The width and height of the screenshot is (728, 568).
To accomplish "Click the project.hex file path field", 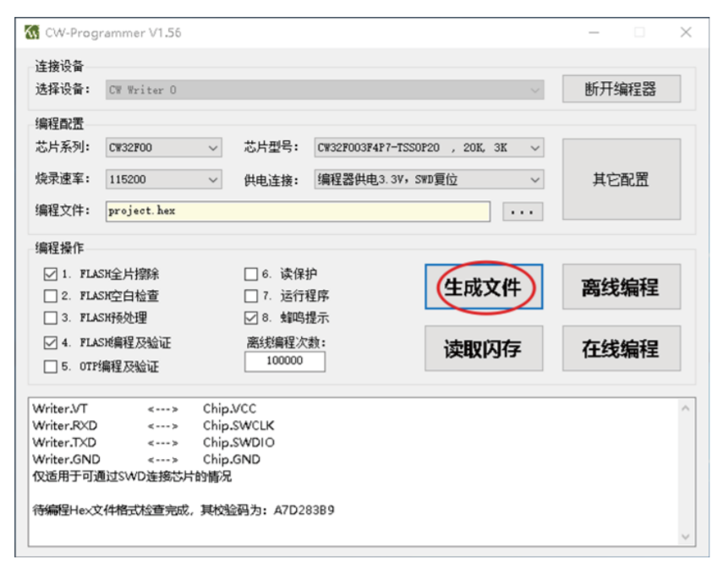I will [x=298, y=211].
